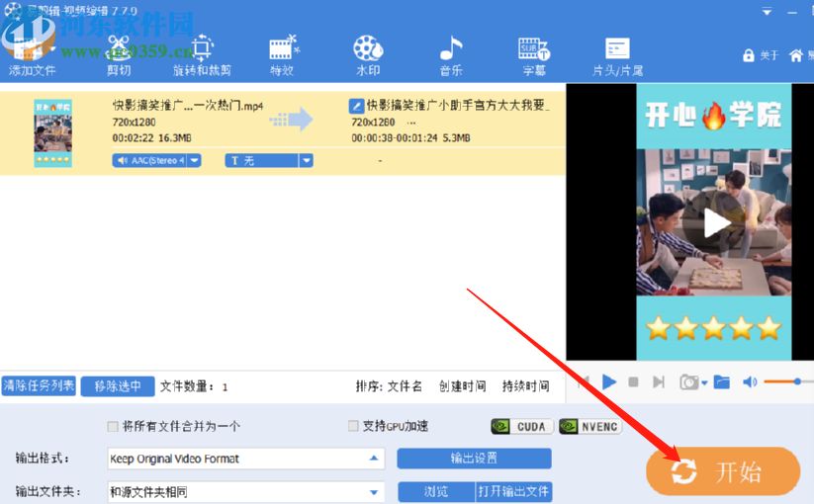Click Remove Selected (移除选中) button

pyautogui.click(x=118, y=386)
